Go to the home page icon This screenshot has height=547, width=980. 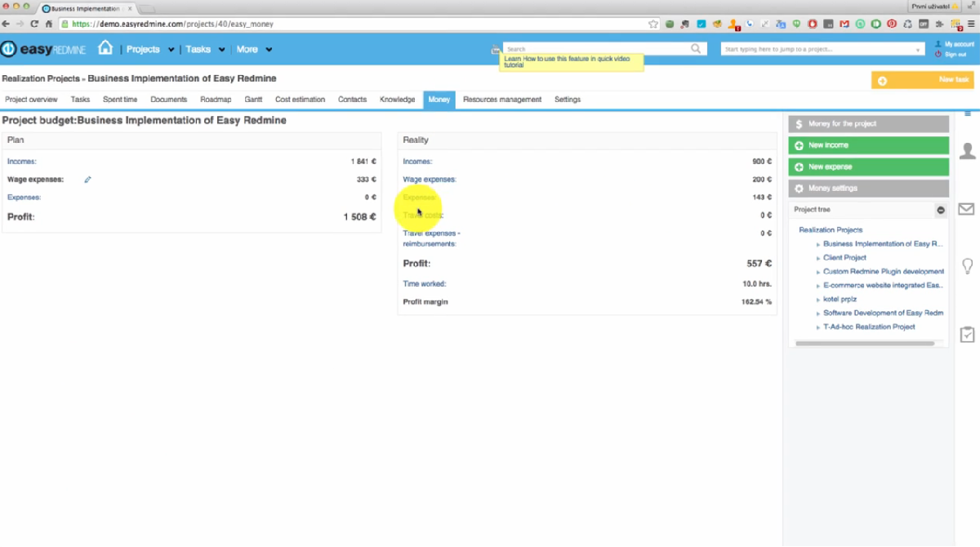105,48
